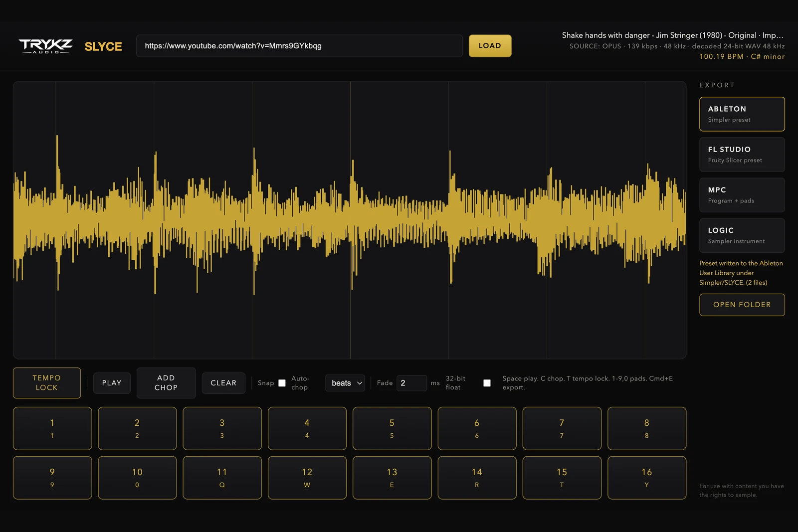The width and height of the screenshot is (798, 532).
Task: Click inside the waveform display
Action: (350, 220)
